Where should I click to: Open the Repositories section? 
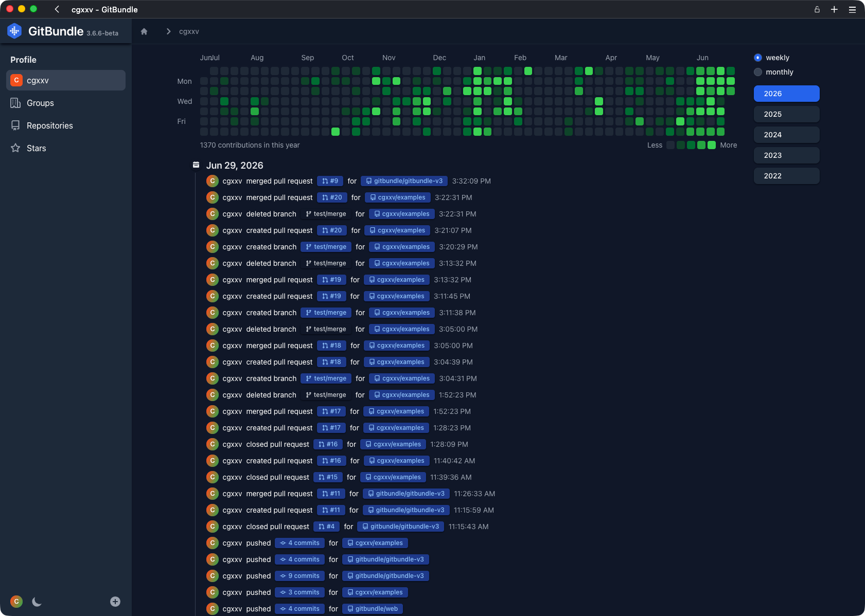point(66,125)
